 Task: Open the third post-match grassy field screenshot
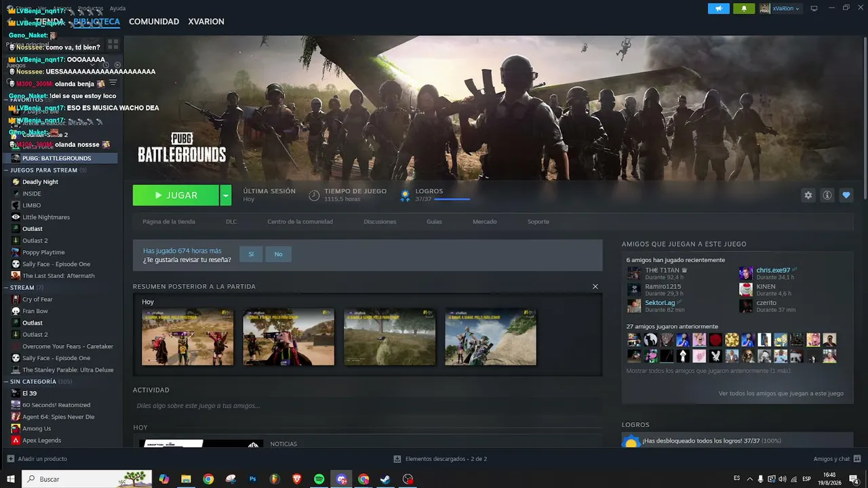[389, 338]
